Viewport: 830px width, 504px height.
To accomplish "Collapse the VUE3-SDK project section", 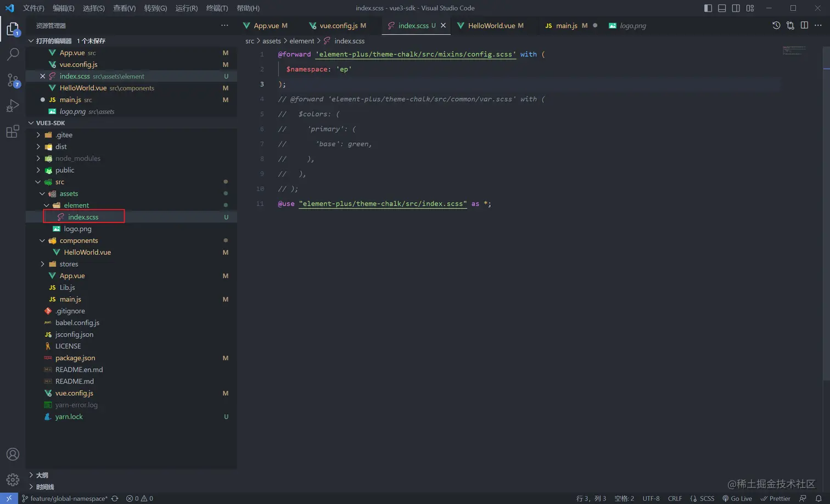I will click(31, 123).
